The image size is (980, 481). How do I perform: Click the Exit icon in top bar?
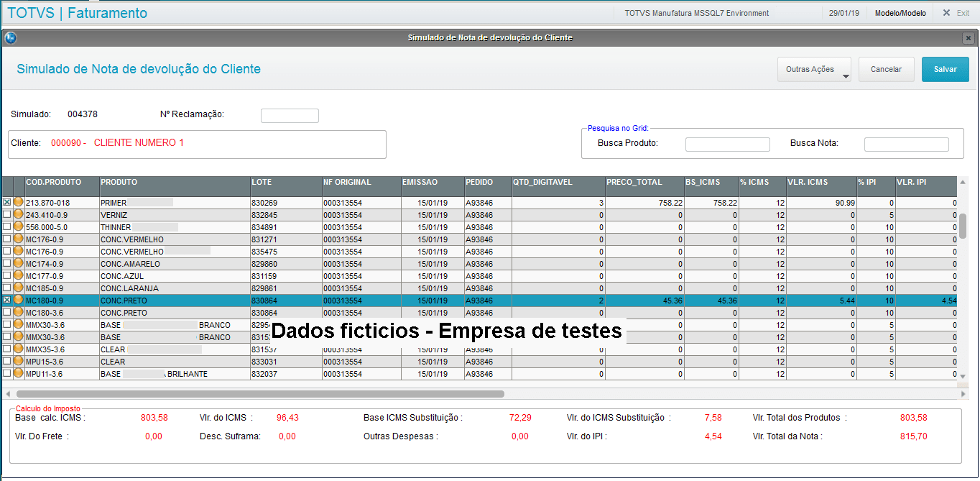(946, 13)
